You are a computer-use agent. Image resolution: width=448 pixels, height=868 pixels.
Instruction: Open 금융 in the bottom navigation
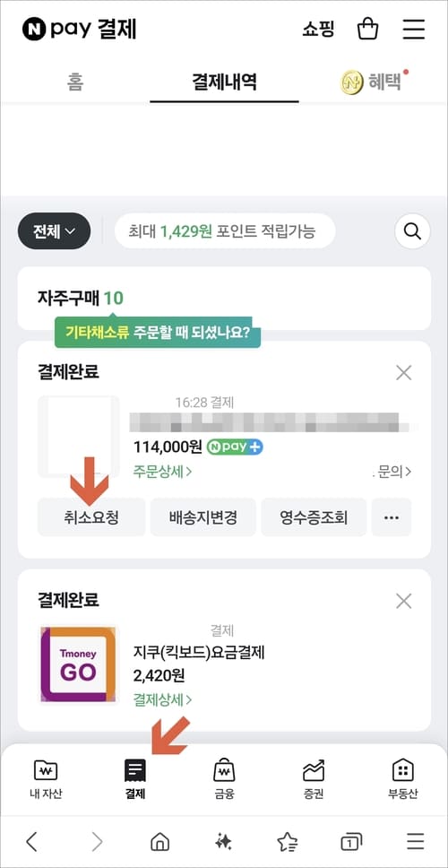(225, 779)
